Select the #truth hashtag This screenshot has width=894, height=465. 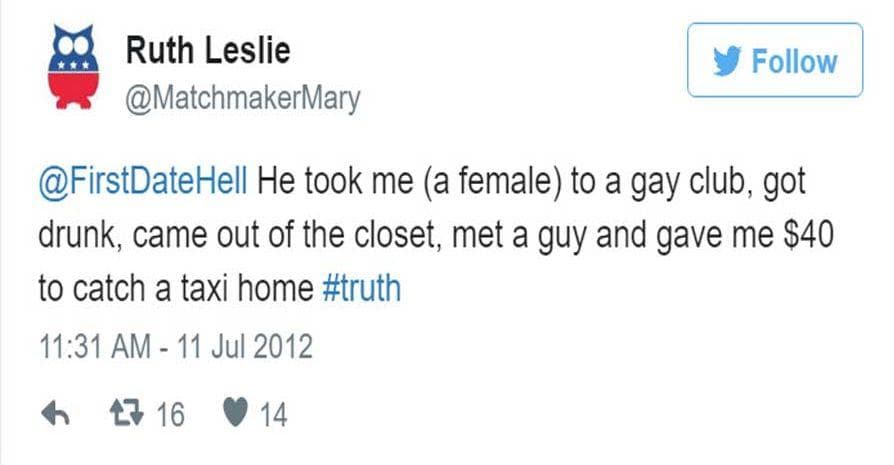(362, 289)
